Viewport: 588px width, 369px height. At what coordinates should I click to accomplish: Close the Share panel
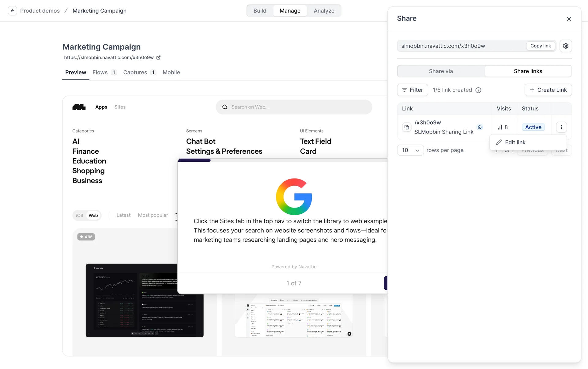point(569,19)
